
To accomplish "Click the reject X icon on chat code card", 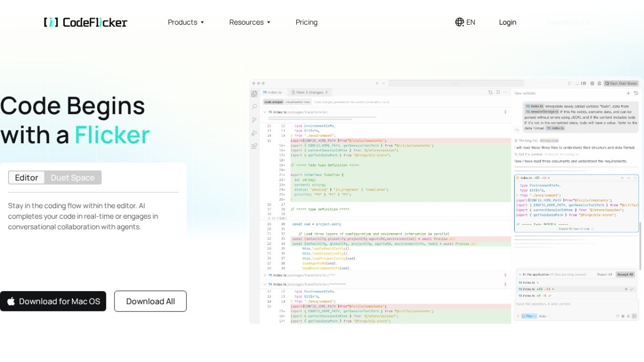I will coord(623,178).
